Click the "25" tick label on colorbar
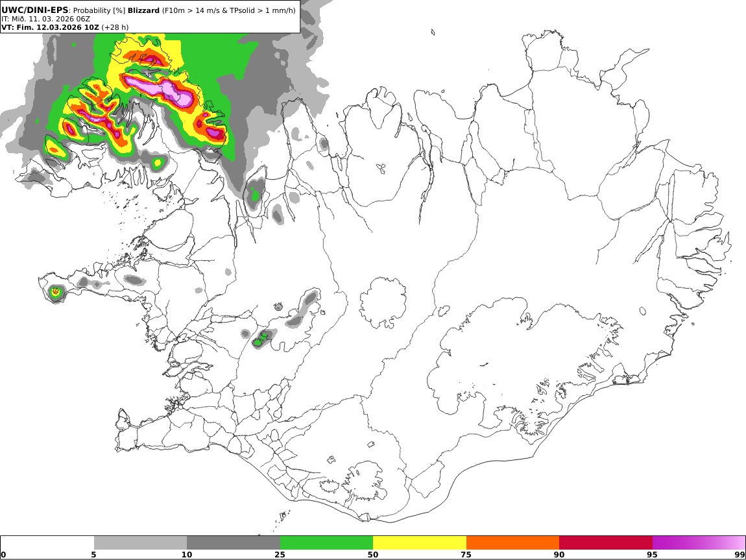The width and height of the screenshot is (746, 560). (280, 555)
